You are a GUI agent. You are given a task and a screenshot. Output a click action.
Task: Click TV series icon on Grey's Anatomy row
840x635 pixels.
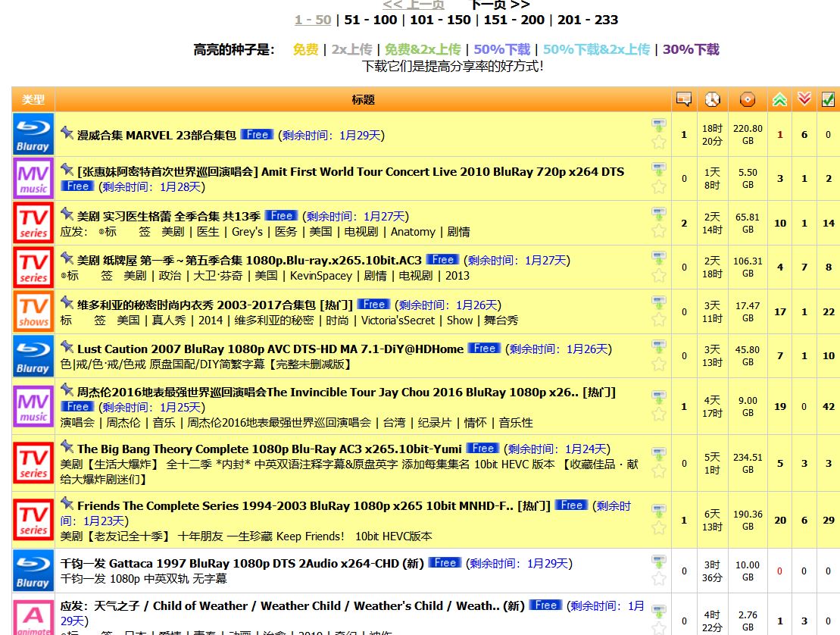(x=33, y=223)
